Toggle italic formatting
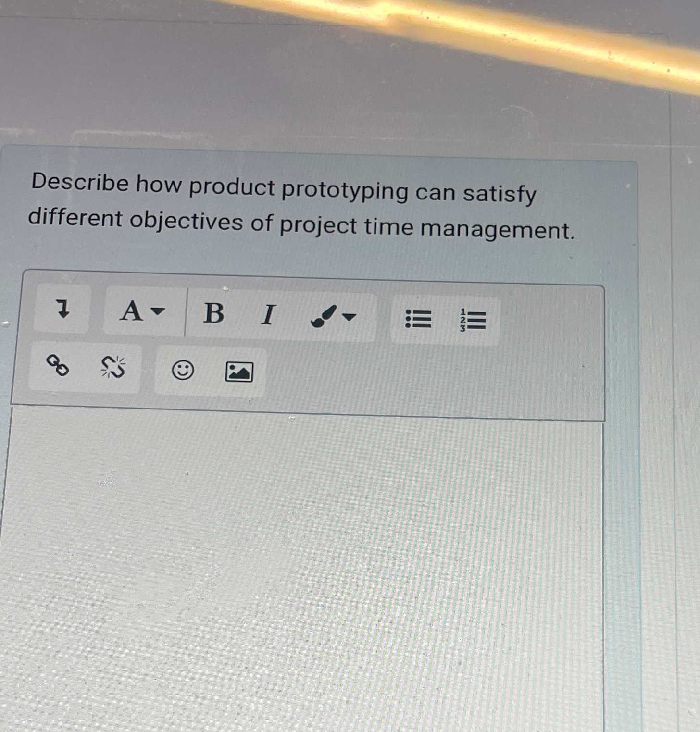 click(268, 315)
